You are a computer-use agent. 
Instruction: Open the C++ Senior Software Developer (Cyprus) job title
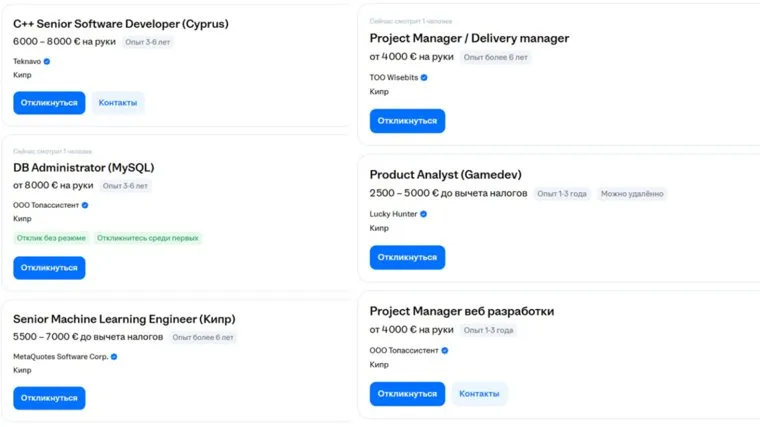tap(120, 23)
